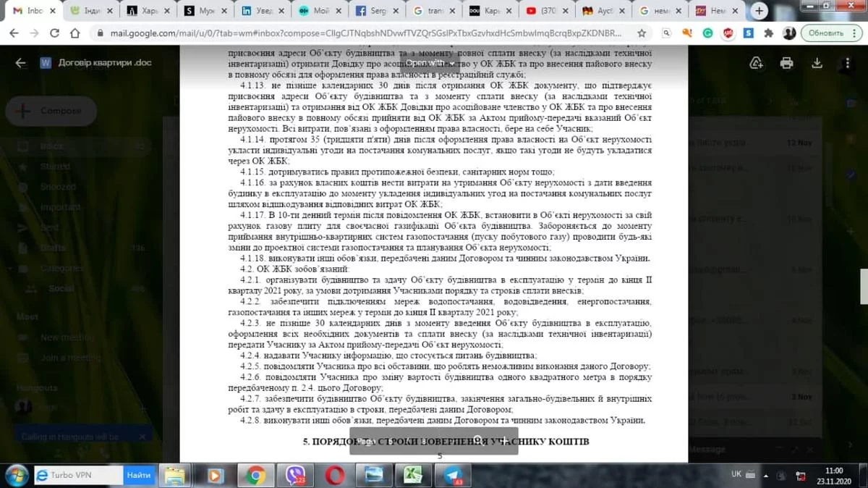
Task: Go to the browser home page
Action: pyautogui.click(x=75, y=33)
